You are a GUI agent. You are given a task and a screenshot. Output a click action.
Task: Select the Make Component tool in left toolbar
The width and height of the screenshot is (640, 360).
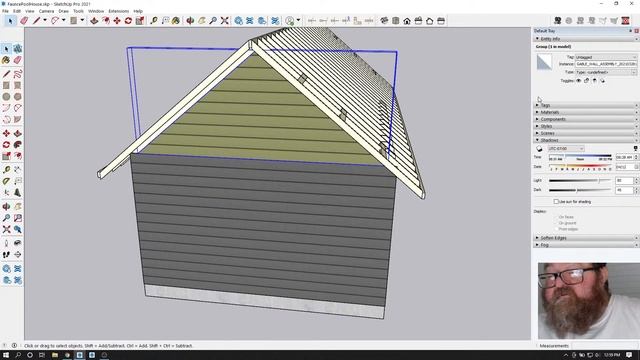click(x=18, y=49)
